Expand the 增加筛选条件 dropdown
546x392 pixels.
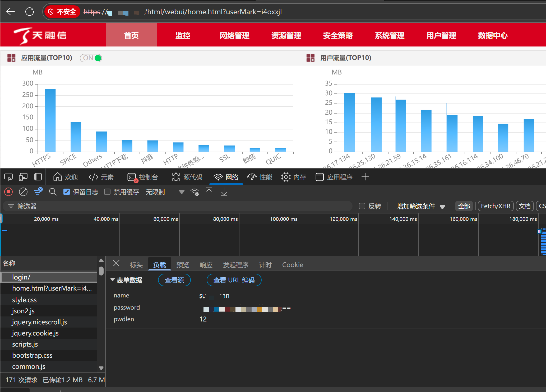point(421,206)
